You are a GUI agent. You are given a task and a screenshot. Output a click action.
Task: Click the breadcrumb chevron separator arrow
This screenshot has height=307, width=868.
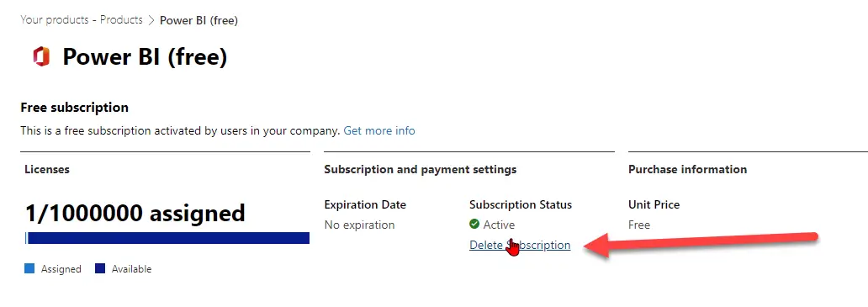(151, 20)
